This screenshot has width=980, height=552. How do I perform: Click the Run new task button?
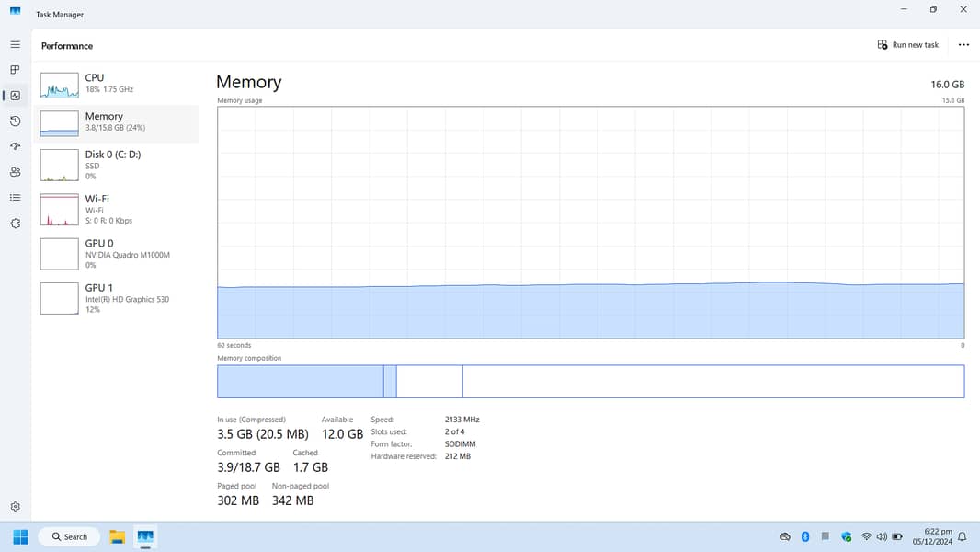click(x=908, y=45)
